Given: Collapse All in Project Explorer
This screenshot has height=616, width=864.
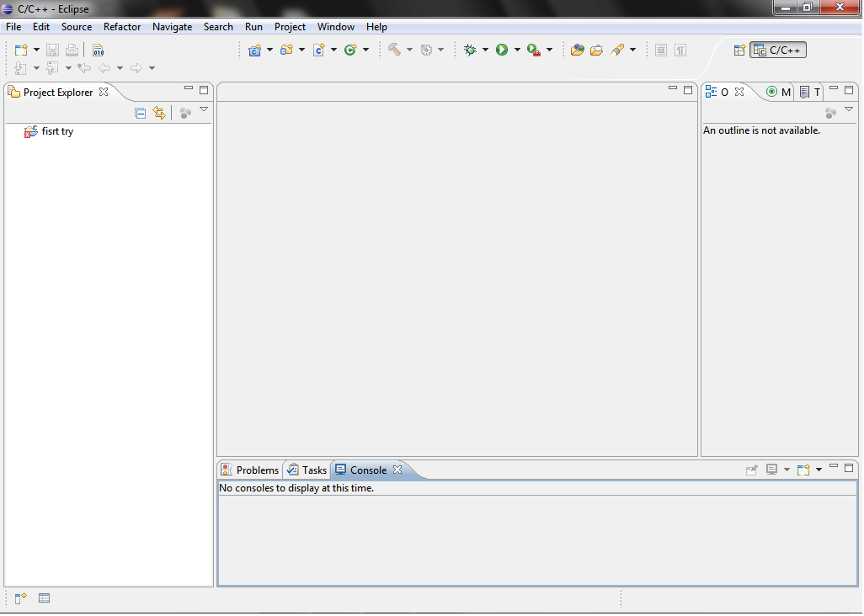Looking at the screenshot, I should (140, 112).
